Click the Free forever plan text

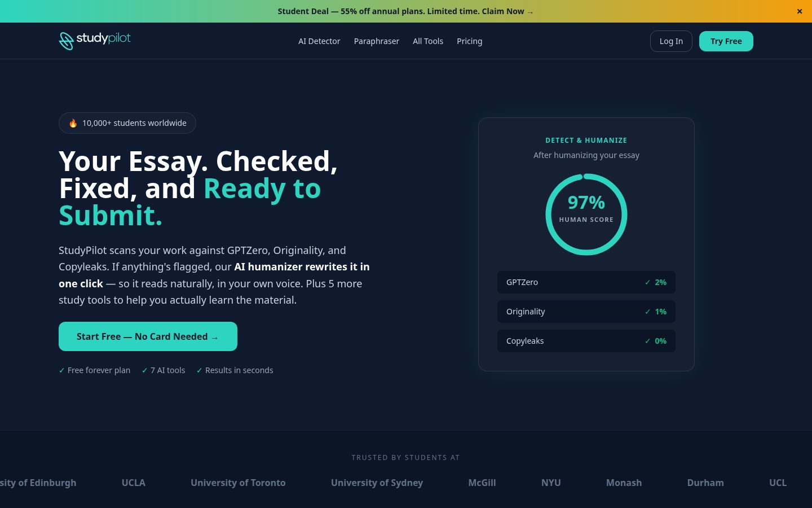tap(99, 370)
